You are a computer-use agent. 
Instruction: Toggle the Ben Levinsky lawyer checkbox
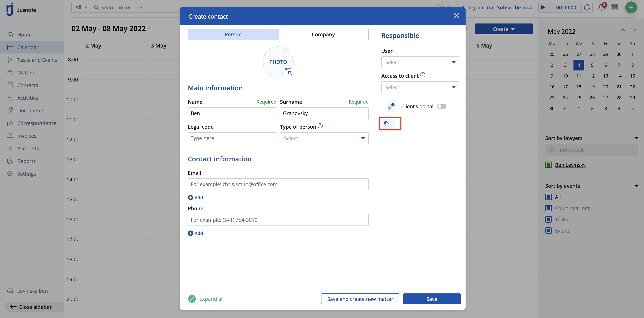549,165
